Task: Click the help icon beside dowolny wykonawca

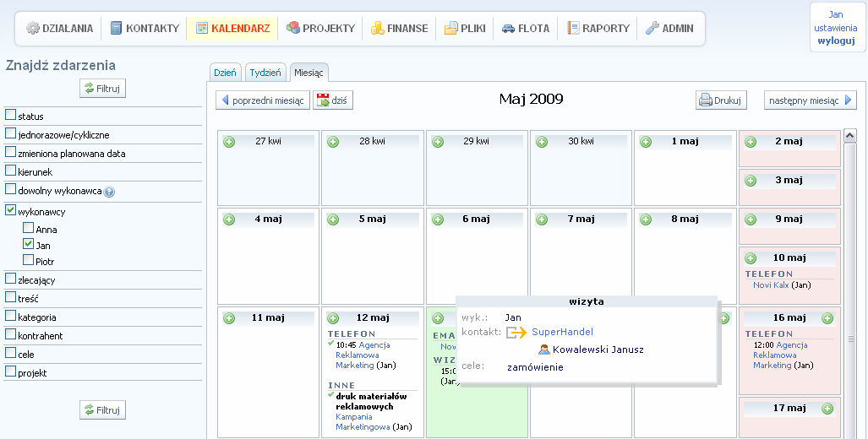Action: [x=109, y=192]
